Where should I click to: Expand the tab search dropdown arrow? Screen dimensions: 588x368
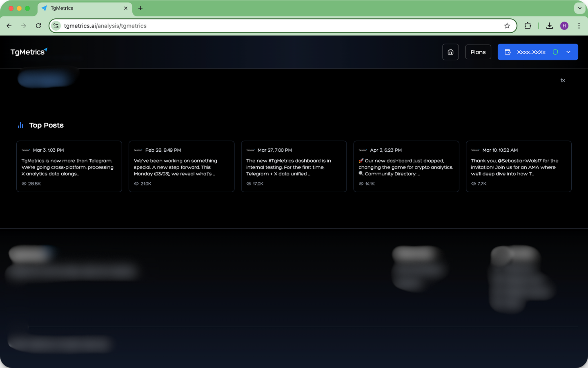[x=579, y=8]
